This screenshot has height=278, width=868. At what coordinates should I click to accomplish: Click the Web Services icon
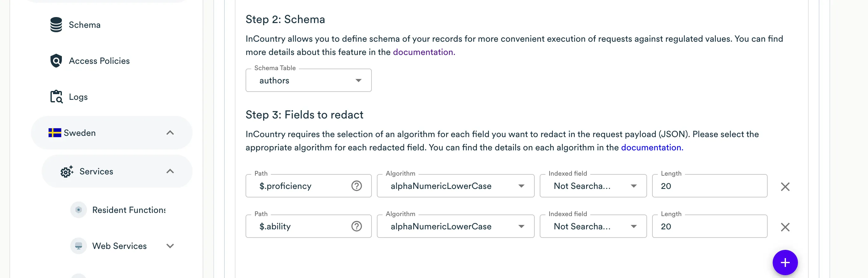[79, 246]
